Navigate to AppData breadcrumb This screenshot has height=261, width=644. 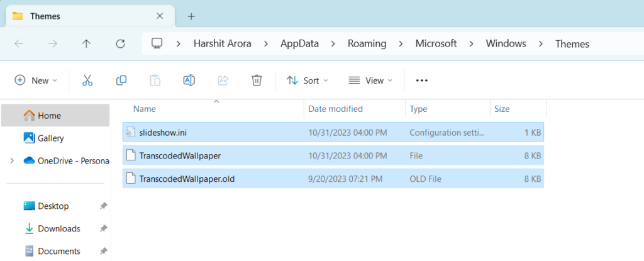click(x=300, y=43)
